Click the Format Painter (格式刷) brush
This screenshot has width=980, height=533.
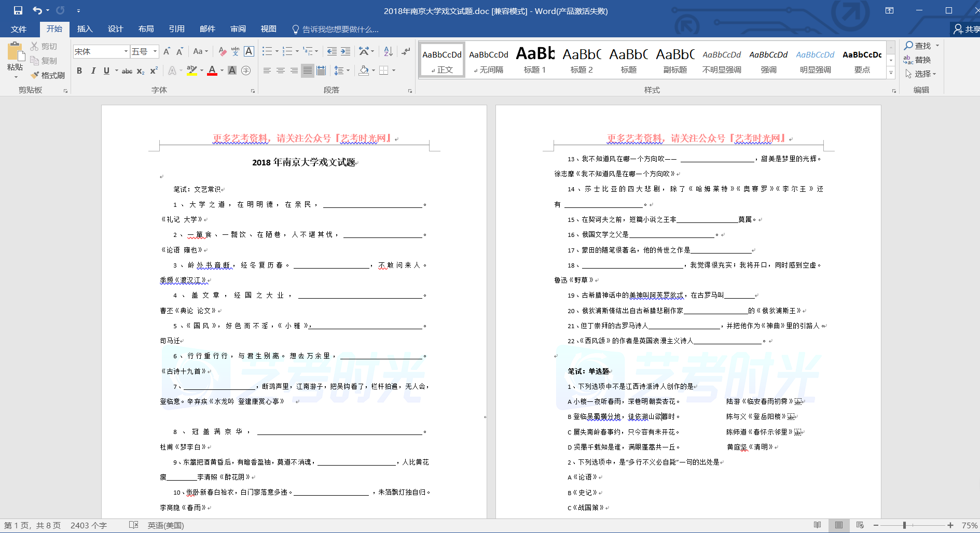[47, 75]
